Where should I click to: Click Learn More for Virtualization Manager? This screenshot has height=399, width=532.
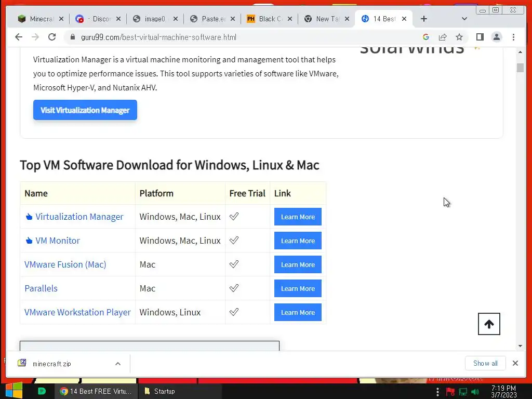point(298,217)
